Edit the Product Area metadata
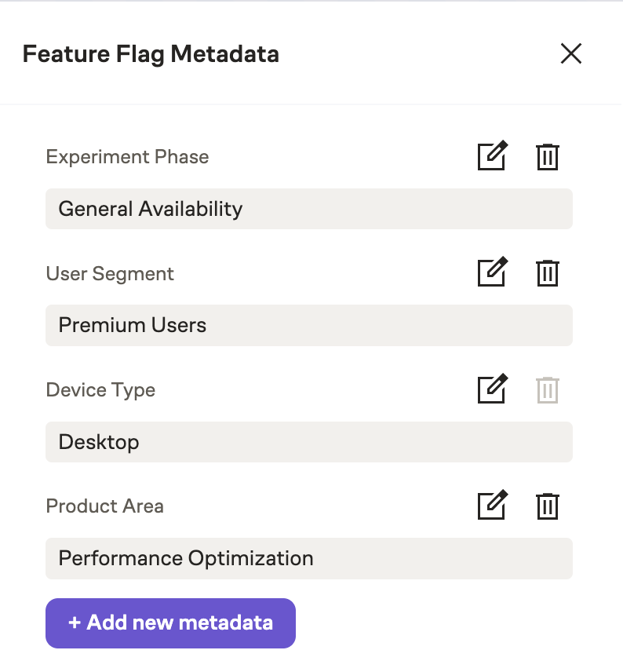The image size is (623, 672). click(x=492, y=506)
